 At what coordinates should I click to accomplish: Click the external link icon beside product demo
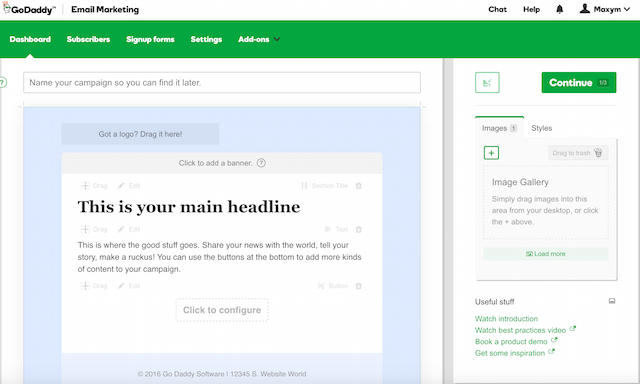[554, 340]
